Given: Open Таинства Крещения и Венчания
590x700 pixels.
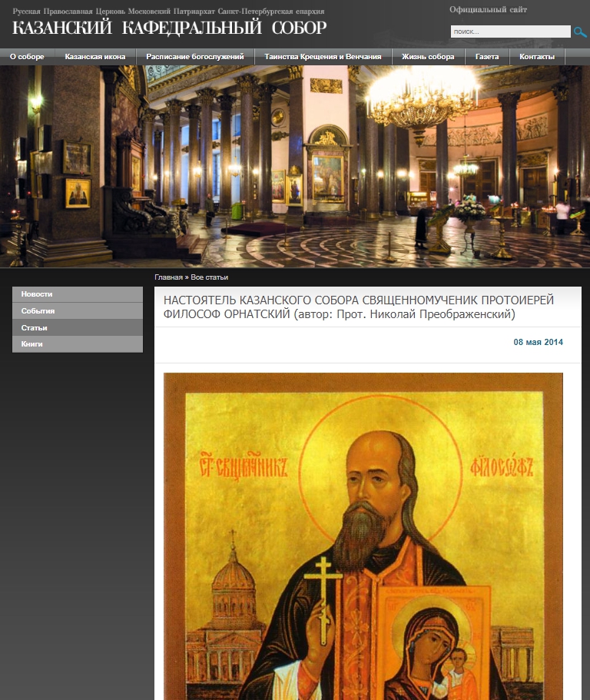Looking at the screenshot, I should (x=323, y=57).
